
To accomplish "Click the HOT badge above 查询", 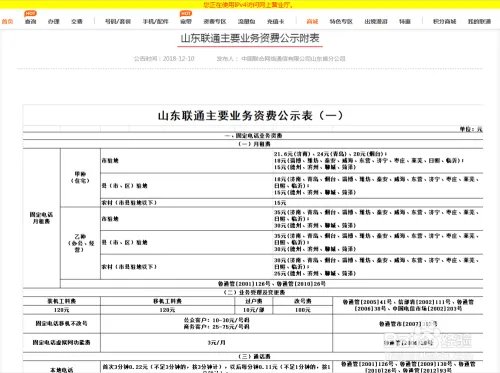I will tap(30, 13).
